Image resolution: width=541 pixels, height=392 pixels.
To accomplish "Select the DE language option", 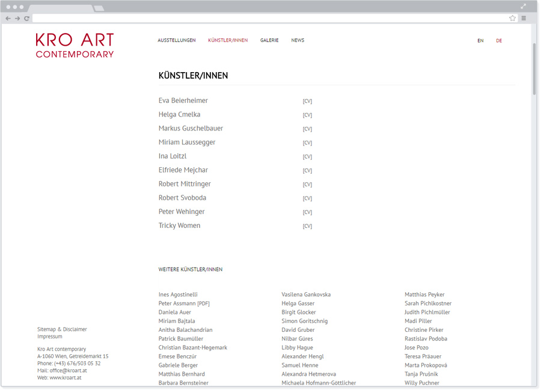I will coord(499,41).
